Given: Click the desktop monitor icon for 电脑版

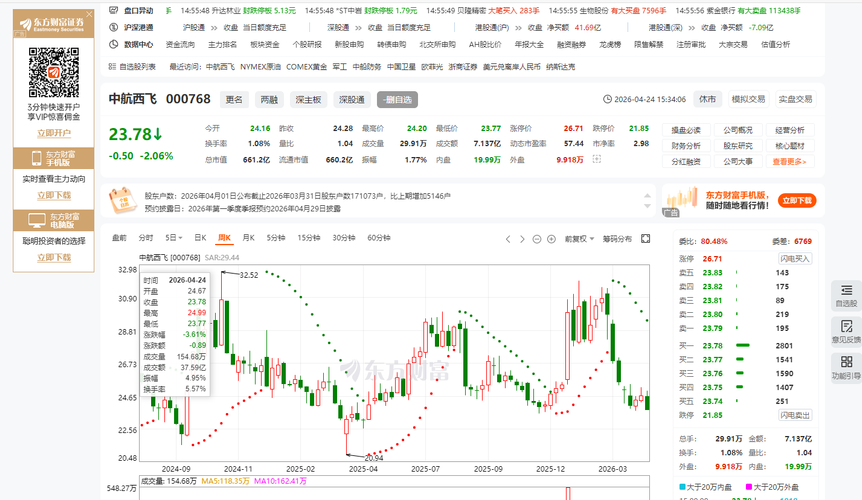Looking at the screenshot, I should click(37, 220).
